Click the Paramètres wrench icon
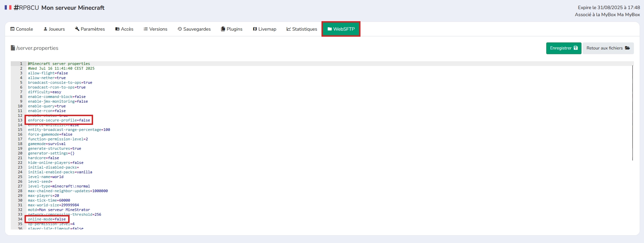 [x=77, y=29]
